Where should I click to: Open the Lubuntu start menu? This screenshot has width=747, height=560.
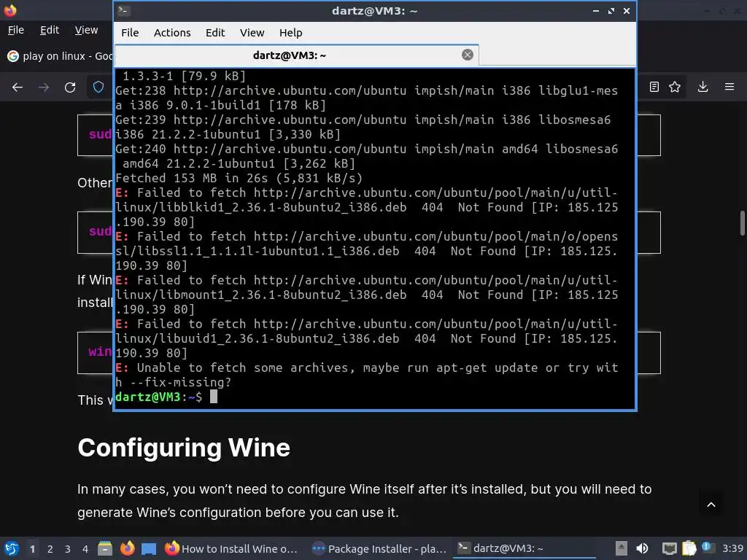(12, 548)
